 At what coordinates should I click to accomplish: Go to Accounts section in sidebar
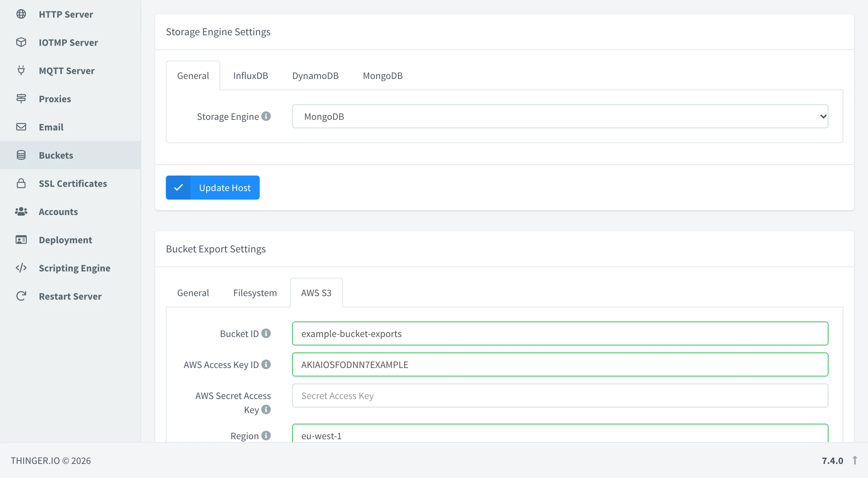(x=71, y=212)
